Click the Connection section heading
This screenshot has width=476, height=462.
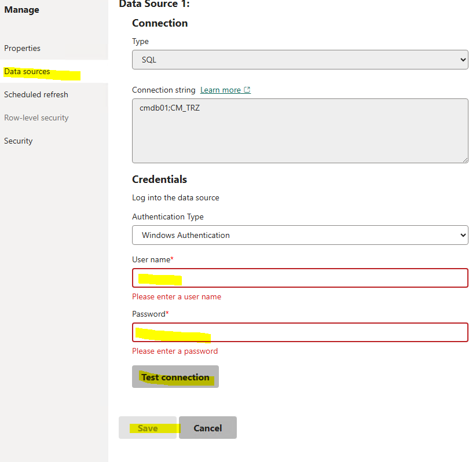coord(160,23)
